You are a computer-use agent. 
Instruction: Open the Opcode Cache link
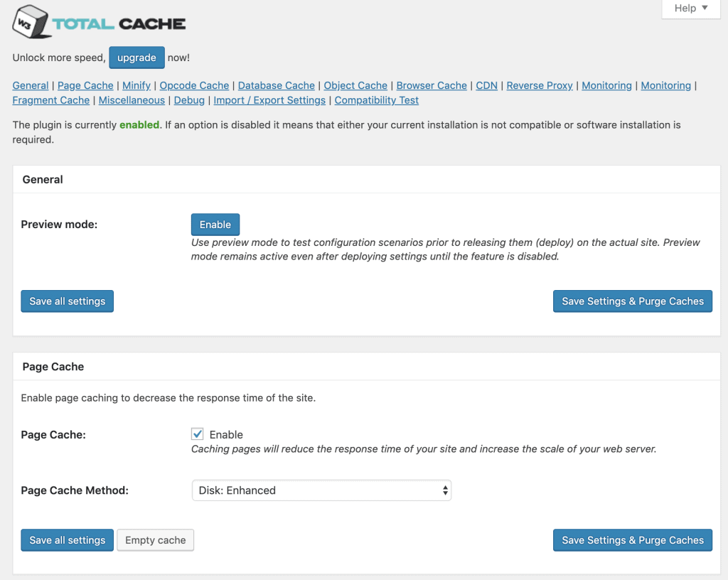click(194, 85)
